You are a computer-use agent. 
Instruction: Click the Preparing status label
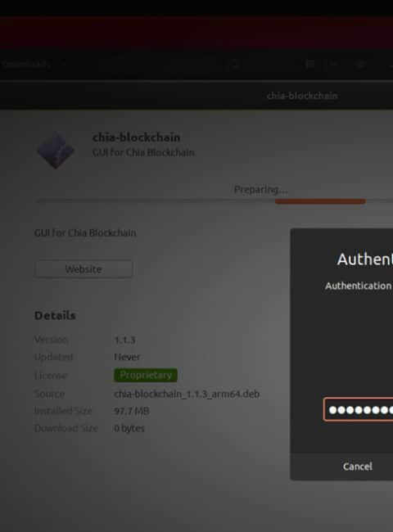pos(260,189)
